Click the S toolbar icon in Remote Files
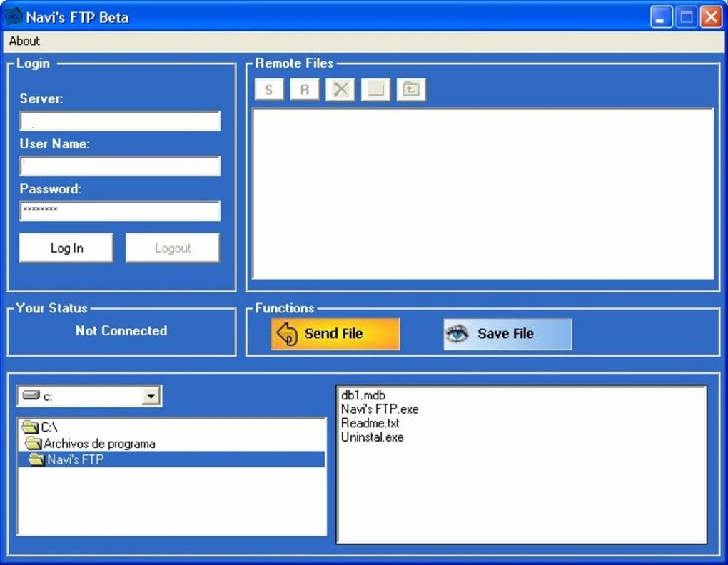 [x=268, y=88]
